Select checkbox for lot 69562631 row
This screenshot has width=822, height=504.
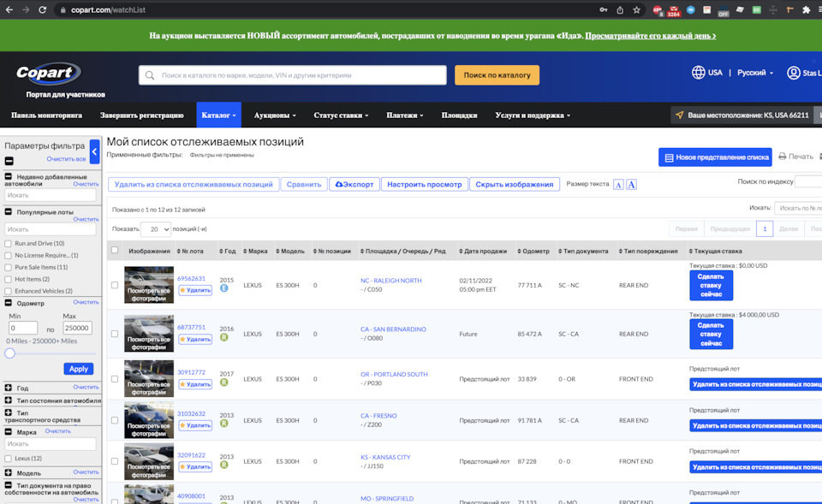click(x=114, y=285)
